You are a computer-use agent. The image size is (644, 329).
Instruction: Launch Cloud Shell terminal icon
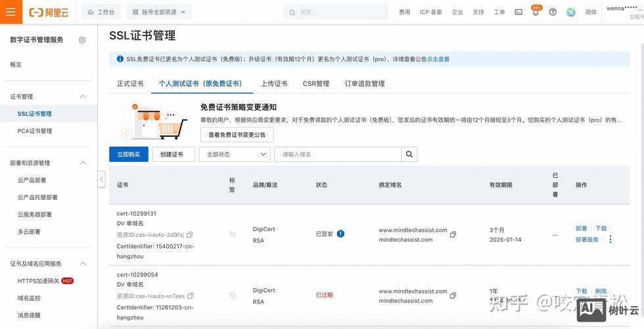click(x=518, y=13)
